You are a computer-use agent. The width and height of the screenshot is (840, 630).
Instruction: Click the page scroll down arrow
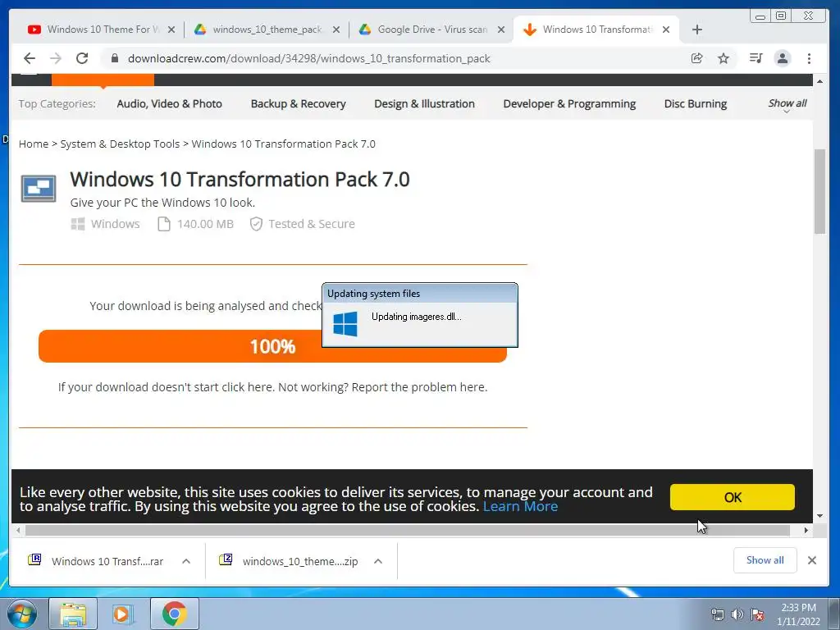pos(819,516)
